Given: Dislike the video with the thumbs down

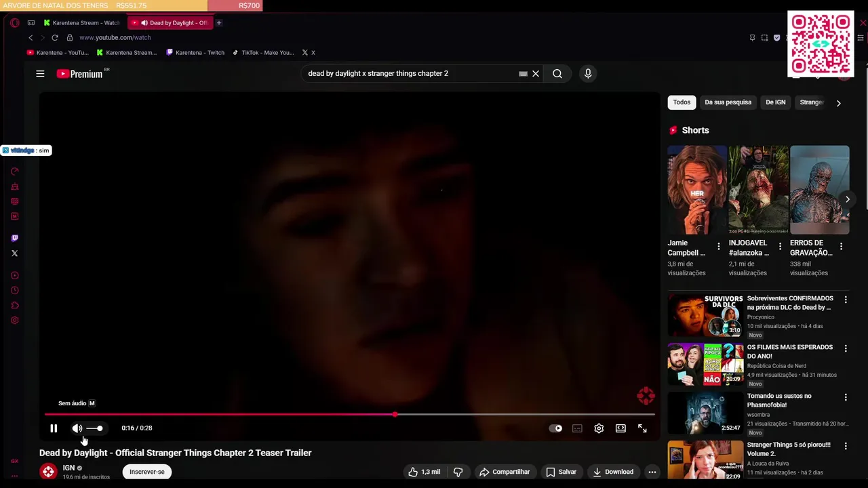Looking at the screenshot, I should pyautogui.click(x=458, y=472).
